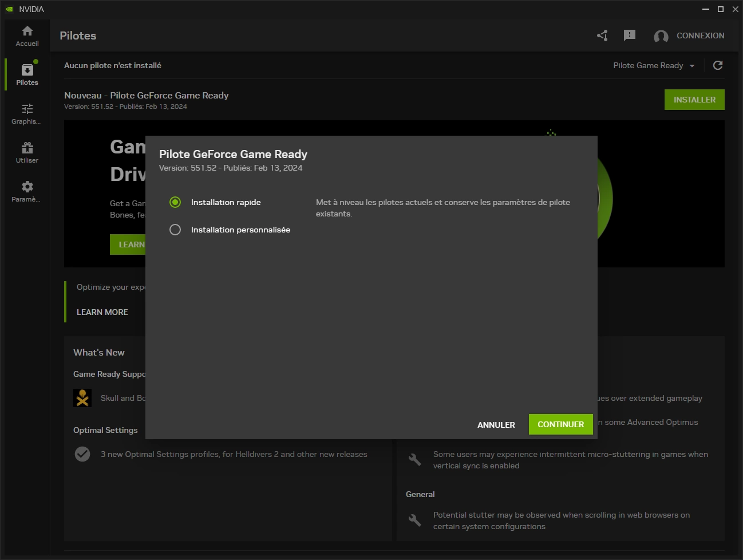Click the green INSTALLER button
This screenshot has width=743, height=560.
point(694,100)
